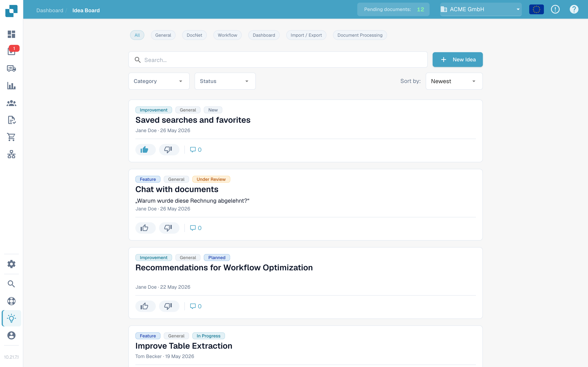Select the DocNet category chip
Screen dimensions: 588x367
point(194,35)
